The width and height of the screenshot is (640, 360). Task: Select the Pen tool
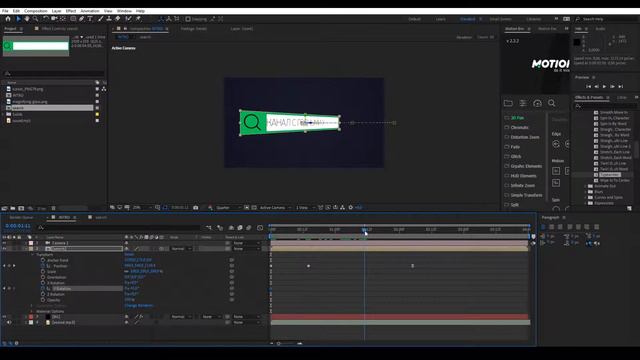(82, 19)
